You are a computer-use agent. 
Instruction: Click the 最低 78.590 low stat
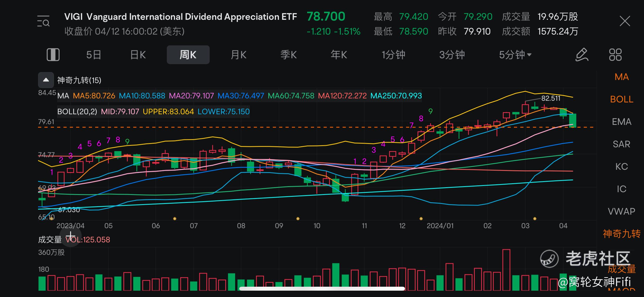(x=401, y=31)
